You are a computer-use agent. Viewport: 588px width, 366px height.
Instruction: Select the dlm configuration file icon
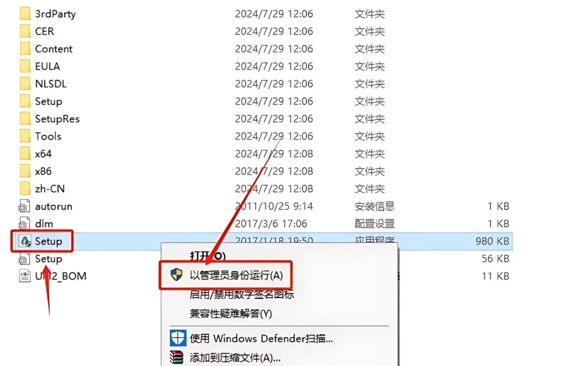pyautogui.click(x=24, y=223)
